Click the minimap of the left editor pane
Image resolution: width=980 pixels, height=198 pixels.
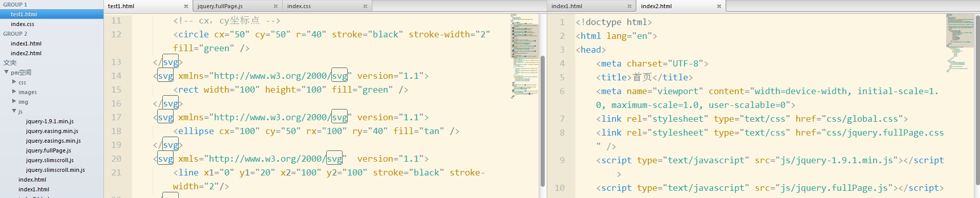[524, 56]
